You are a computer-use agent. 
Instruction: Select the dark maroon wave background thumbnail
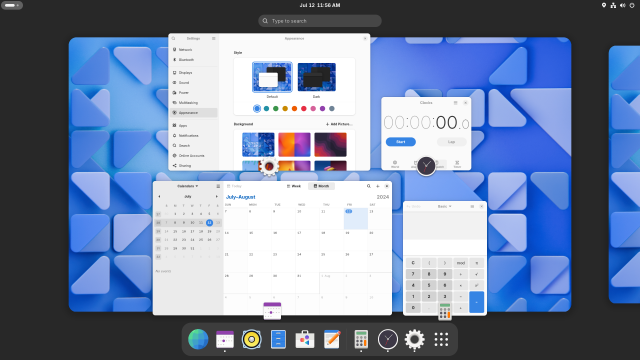(x=331, y=144)
